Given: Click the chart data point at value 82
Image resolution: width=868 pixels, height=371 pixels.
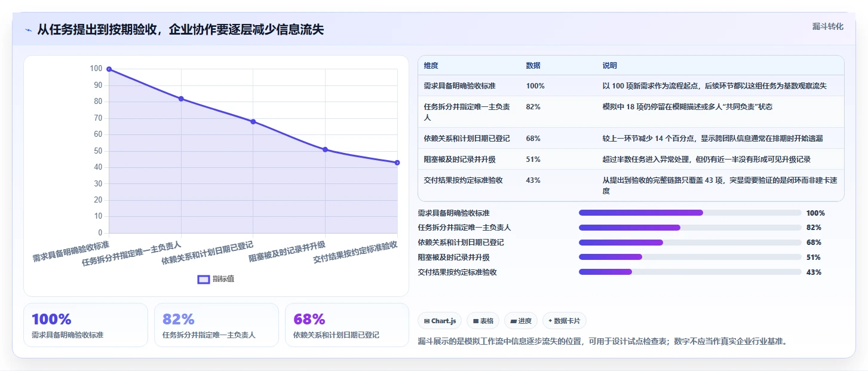Looking at the screenshot, I should pyautogui.click(x=181, y=99).
